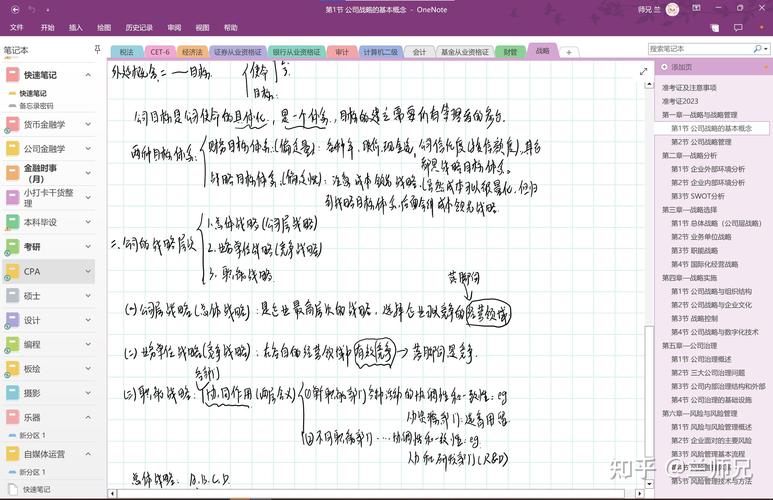Open the comments speech bubble icon
773x500 pixels.
click(738, 28)
